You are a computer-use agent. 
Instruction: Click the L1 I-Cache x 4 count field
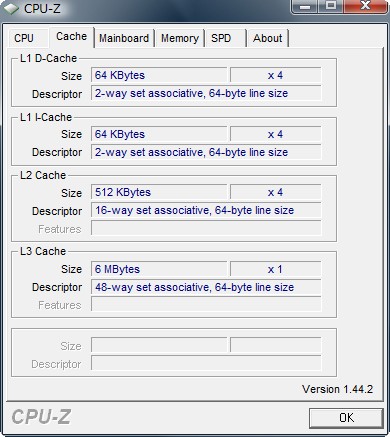275,134
